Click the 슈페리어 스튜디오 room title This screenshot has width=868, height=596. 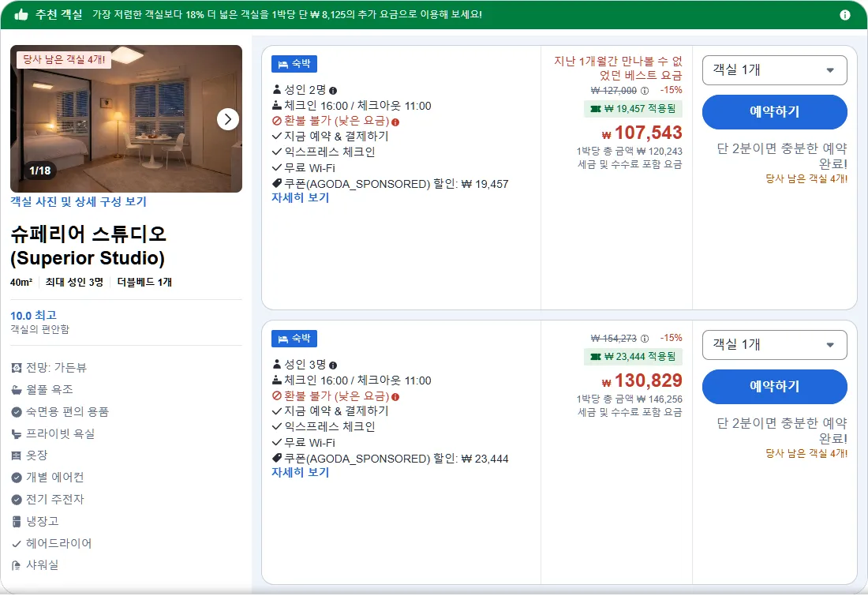click(x=88, y=246)
